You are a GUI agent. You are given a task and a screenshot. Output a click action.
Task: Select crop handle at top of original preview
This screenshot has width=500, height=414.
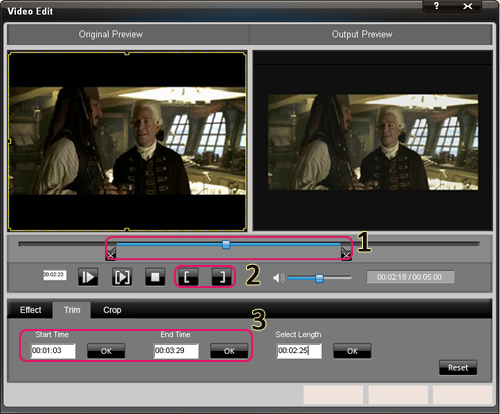pyautogui.click(x=127, y=53)
